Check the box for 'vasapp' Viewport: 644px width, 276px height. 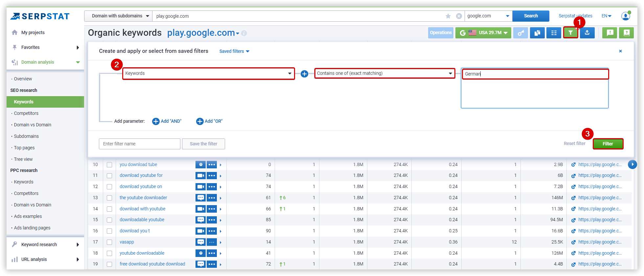[109, 242]
